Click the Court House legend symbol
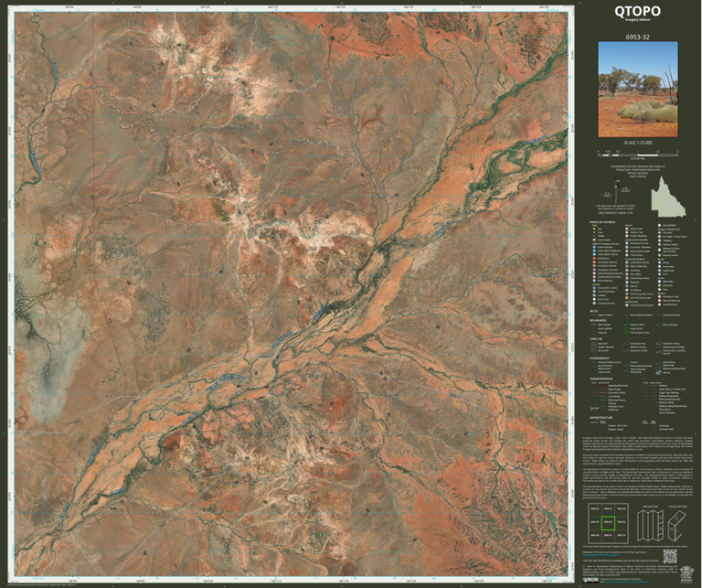 [x=627, y=255]
